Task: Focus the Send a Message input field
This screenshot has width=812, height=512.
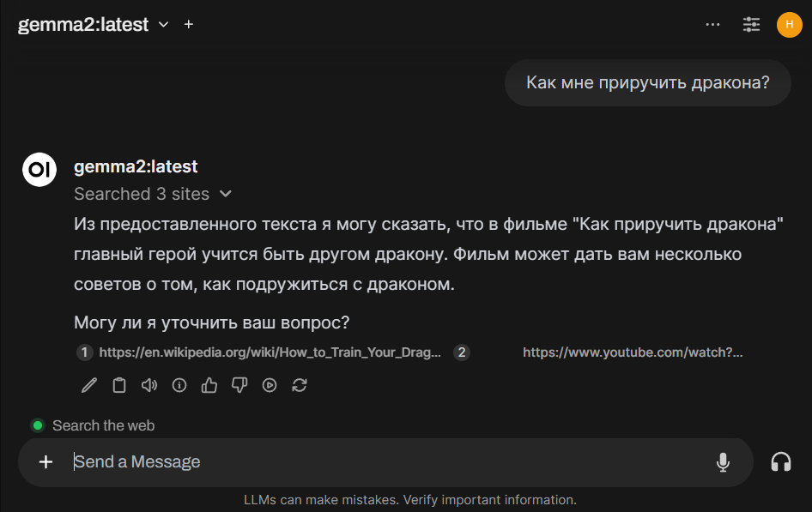Action: pos(388,462)
